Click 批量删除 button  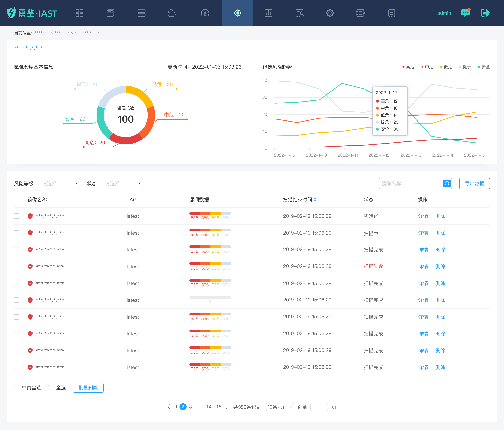(x=88, y=387)
